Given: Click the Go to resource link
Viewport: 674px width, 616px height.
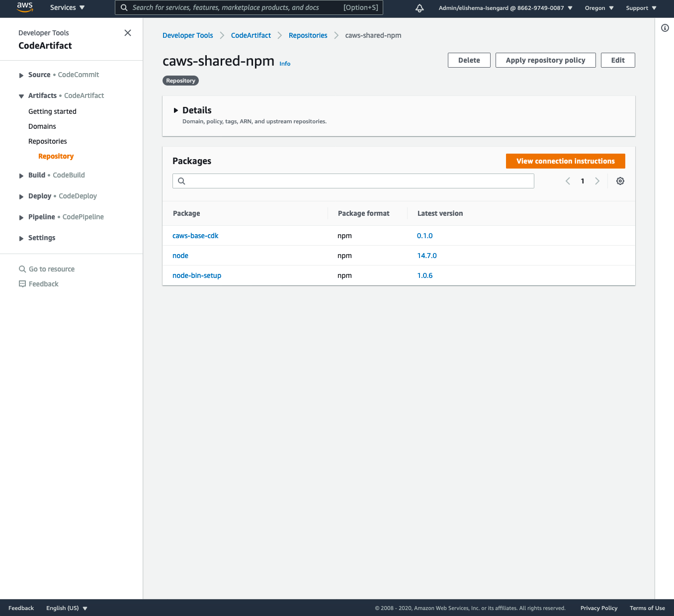Looking at the screenshot, I should pyautogui.click(x=52, y=269).
